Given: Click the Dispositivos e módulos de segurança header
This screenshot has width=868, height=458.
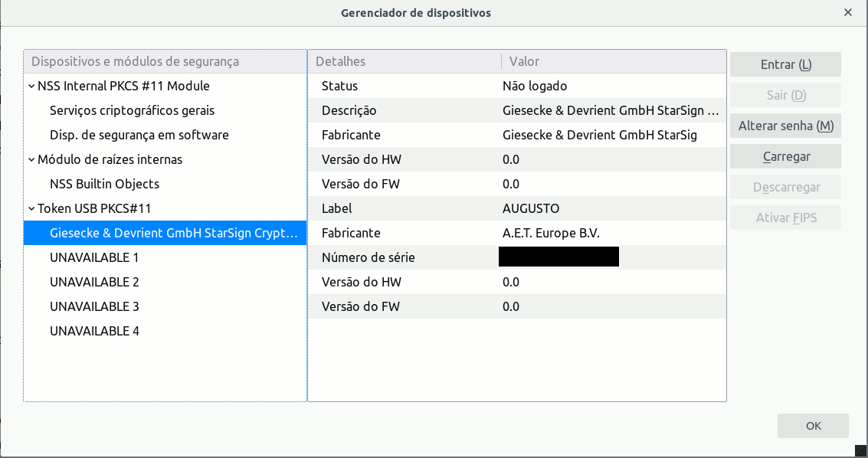Looking at the screenshot, I should (x=165, y=61).
